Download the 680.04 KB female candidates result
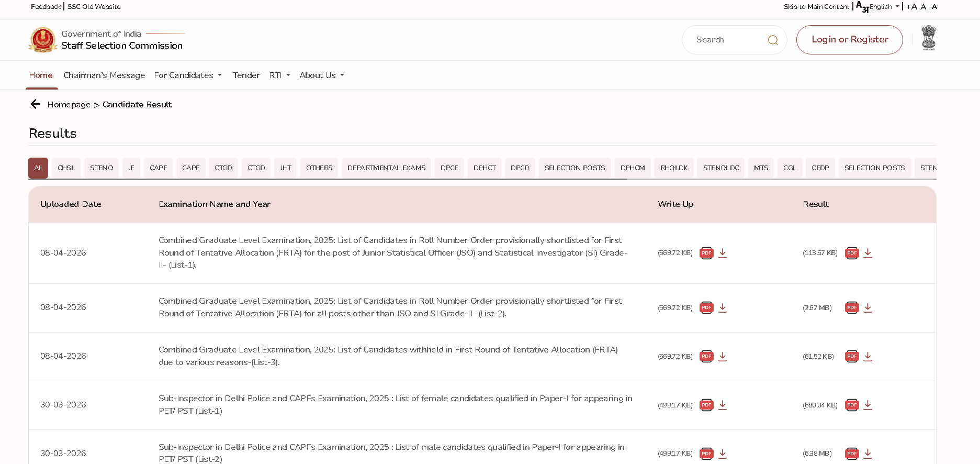Image resolution: width=980 pixels, height=464 pixels. pyautogui.click(x=868, y=405)
